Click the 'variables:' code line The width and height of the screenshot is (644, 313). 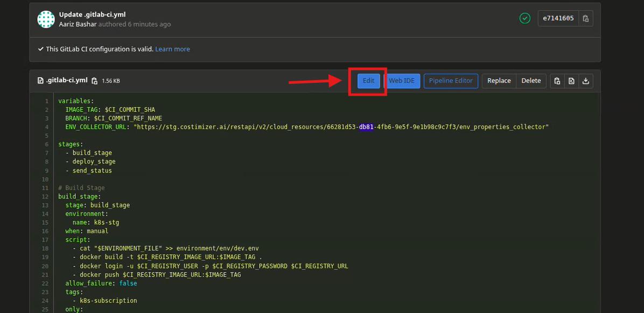click(x=76, y=101)
